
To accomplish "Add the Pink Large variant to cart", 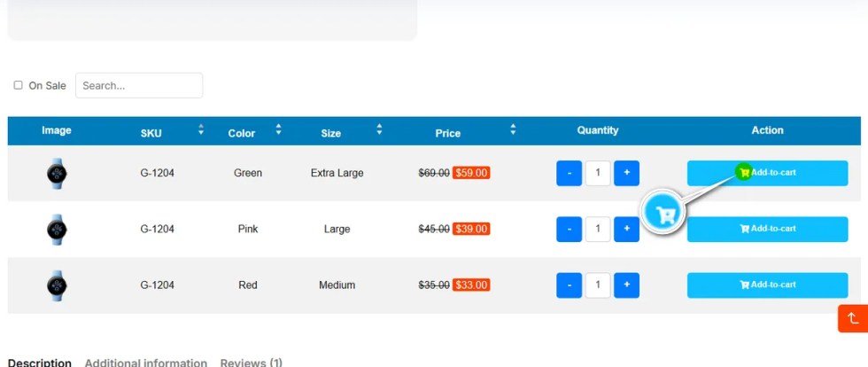I will coord(767,229).
